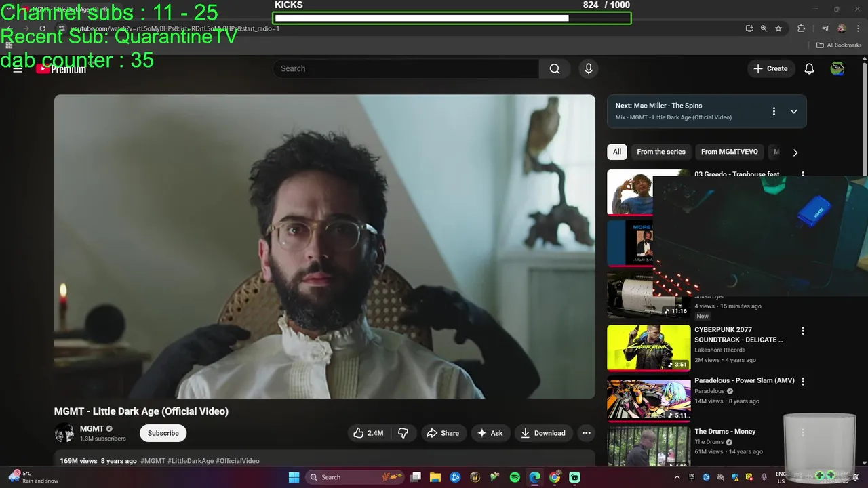Open The Drums - Money video title
This screenshot has width=868, height=488.
pyautogui.click(x=725, y=431)
